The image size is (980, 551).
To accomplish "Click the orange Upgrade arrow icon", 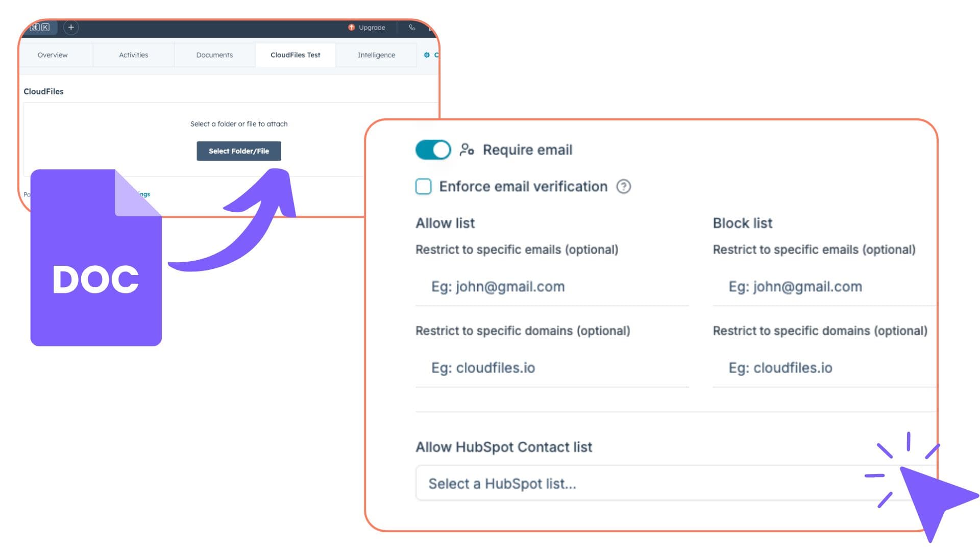I will tap(351, 28).
